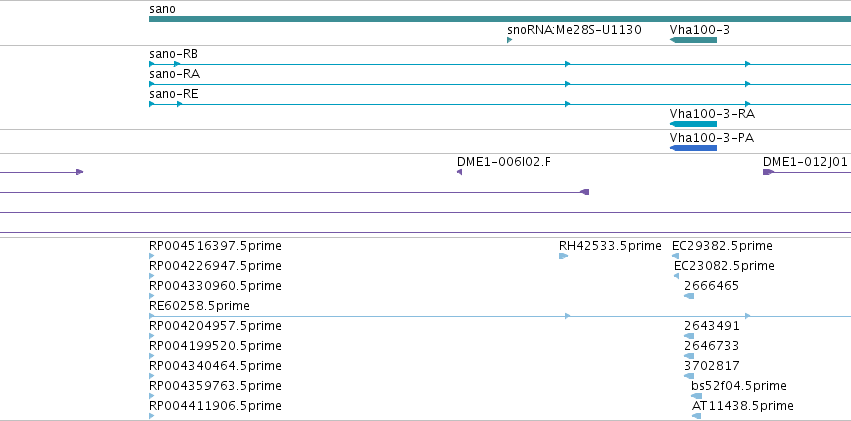Select the RH42533.5prime EST arrow
Image resolution: width=851 pixels, height=421 pixels.
(563, 256)
